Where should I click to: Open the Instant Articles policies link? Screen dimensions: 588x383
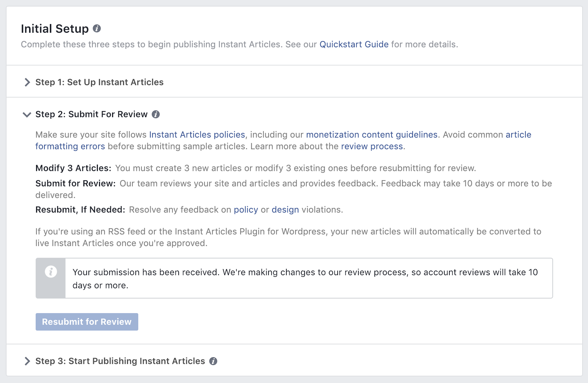coord(197,135)
